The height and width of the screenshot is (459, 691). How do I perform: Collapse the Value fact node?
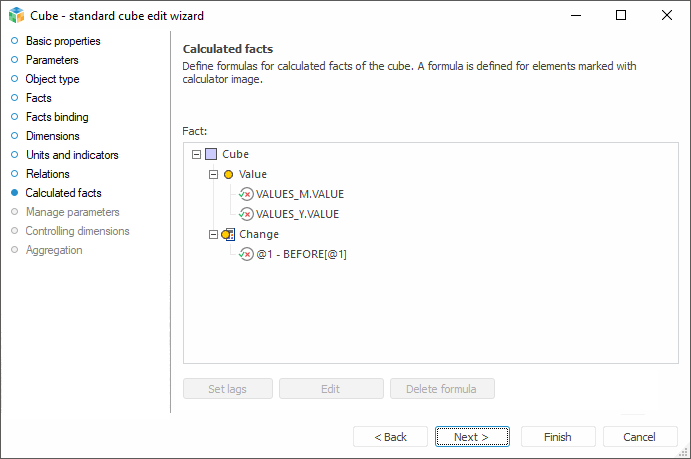pos(213,174)
